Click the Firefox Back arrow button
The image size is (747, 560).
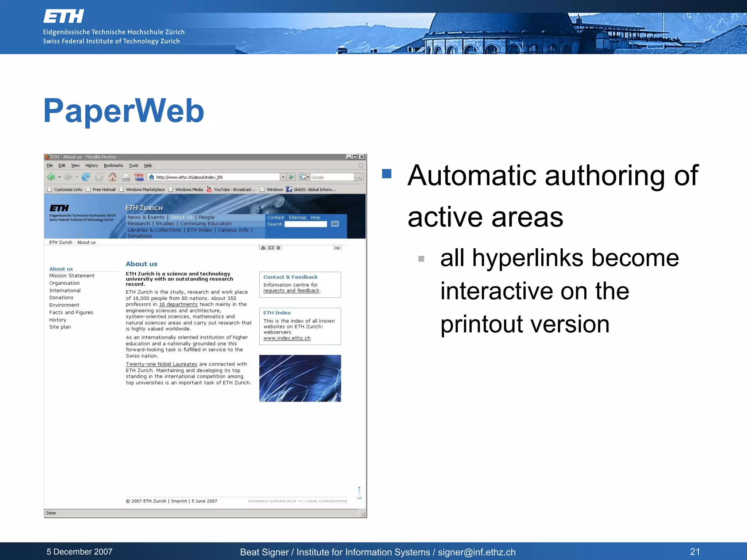click(51, 177)
